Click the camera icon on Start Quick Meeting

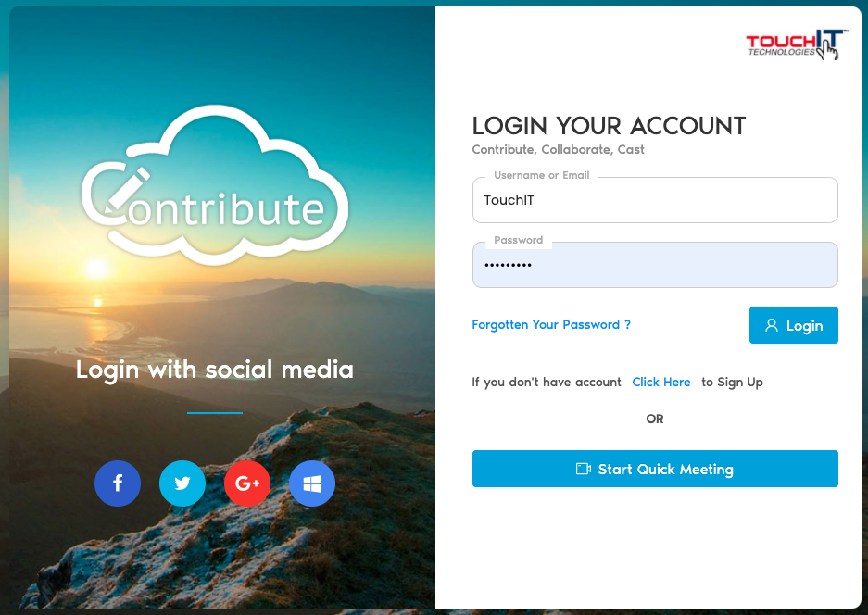click(x=584, y=469)
